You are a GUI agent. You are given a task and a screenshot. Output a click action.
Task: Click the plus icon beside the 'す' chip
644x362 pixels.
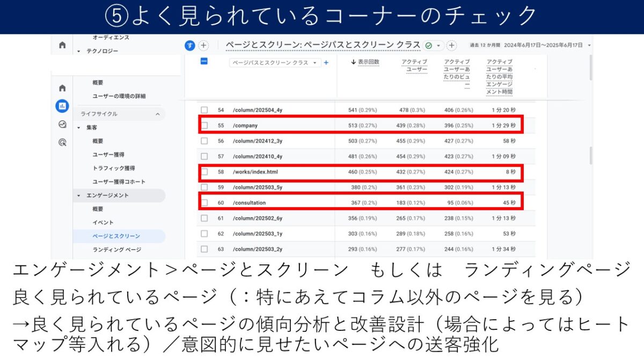pyautogui.click(x=203, y=46)
